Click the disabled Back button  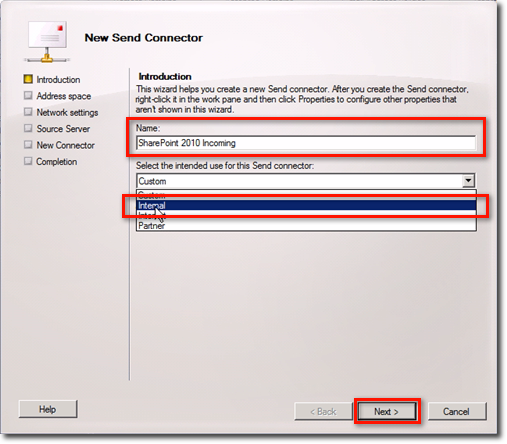coord(323,411)
